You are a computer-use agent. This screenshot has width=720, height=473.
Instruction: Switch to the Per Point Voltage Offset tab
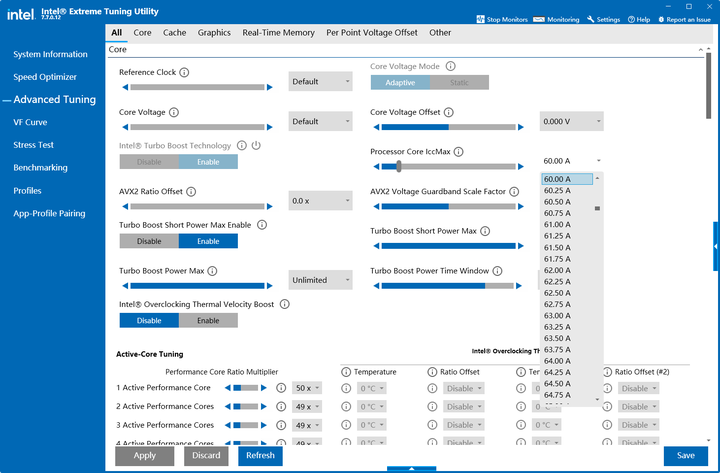point(372,33)
